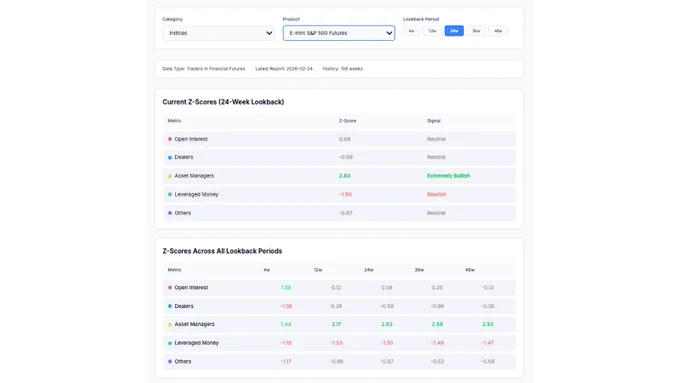The image size is (680, 383).
Task: Click the 'History: 156 weeks' text
Action: pyautogui.click(x=343, y=69)
